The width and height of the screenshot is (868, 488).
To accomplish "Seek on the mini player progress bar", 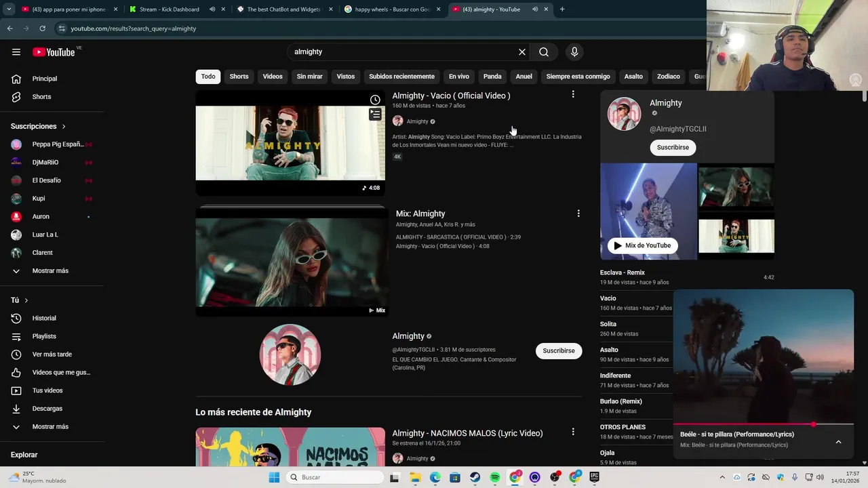I will click(763, 424).
